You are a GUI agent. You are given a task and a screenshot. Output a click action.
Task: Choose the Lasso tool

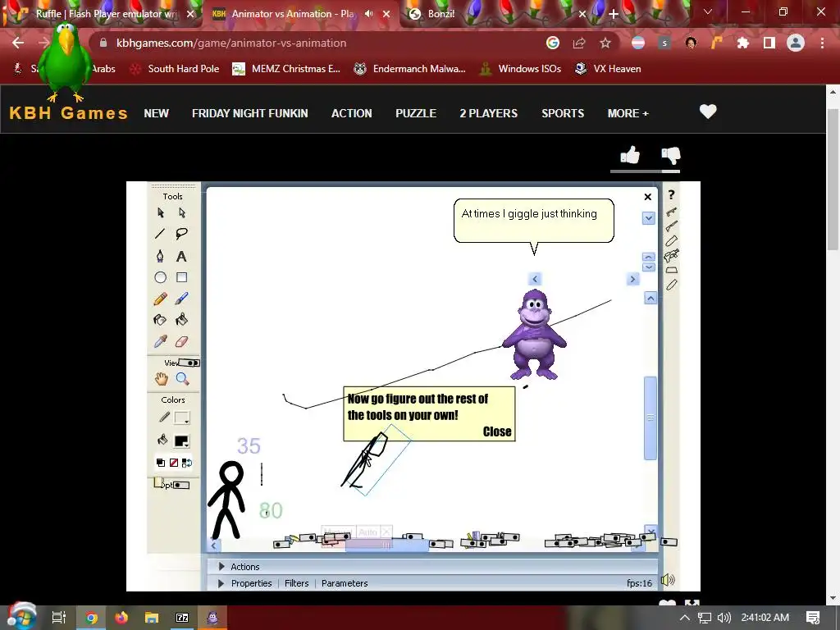point(181,234)
